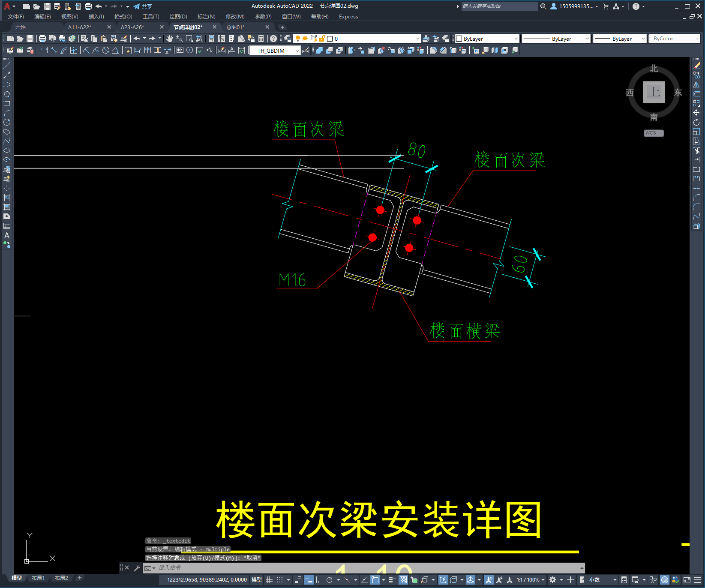Click the 模型 model space button in status bar

[x=257, y=580]
